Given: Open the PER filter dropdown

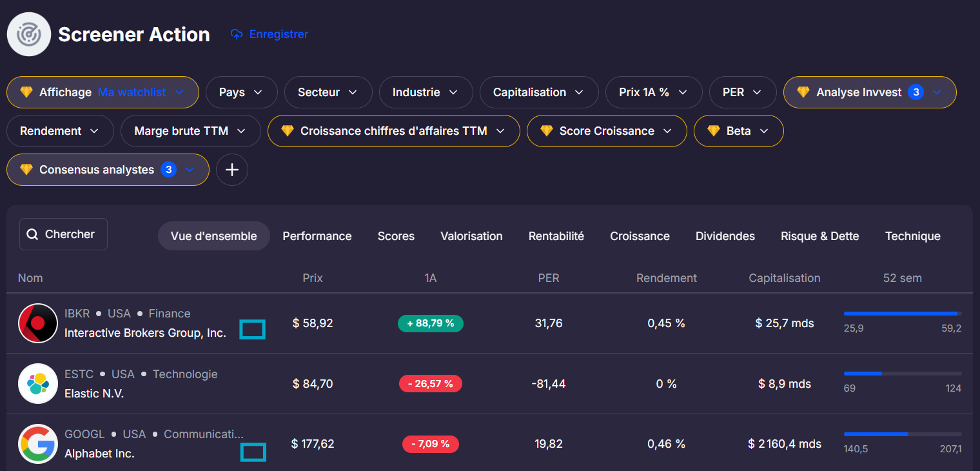Looking at the screenshot, I should click(x=743, y=92).
